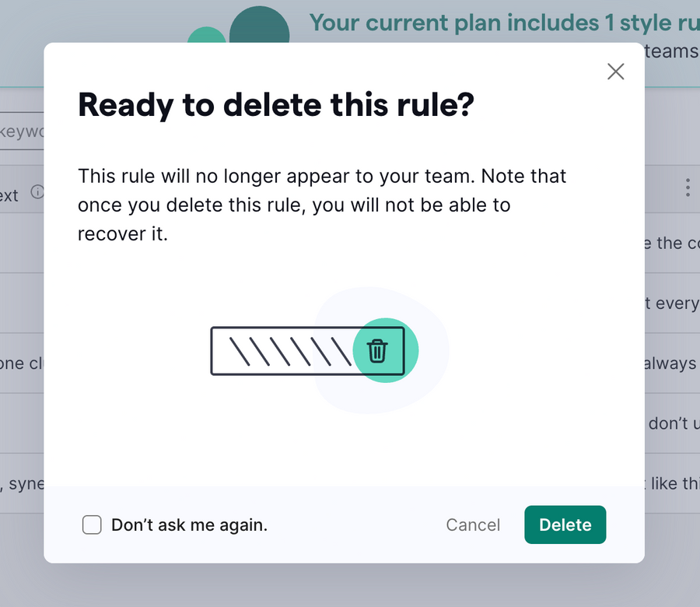This screenshot has width=700, height=607.
Task: Click the large teal circle graphic in the banner
Action: (x=259, y=23)
